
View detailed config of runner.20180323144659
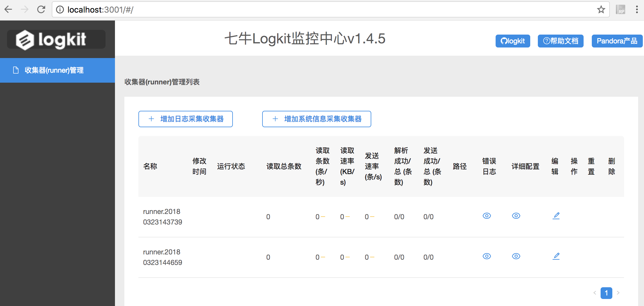point(516,256)
